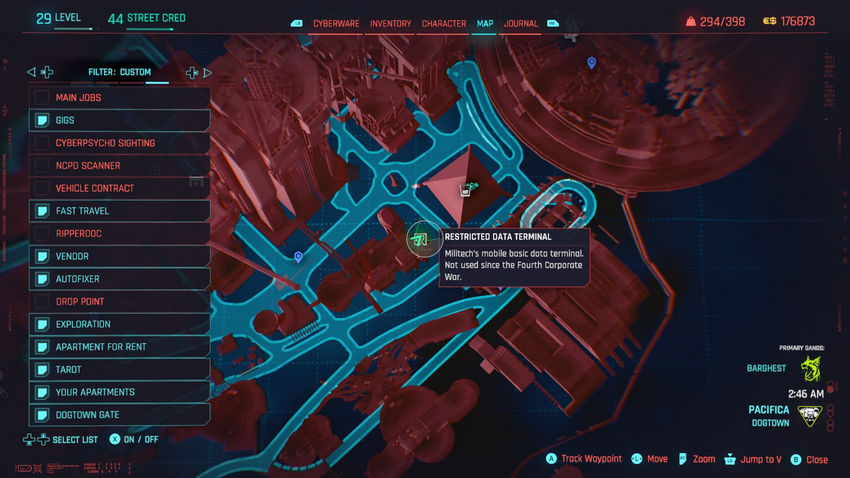
Task: Click the vendor icon on the pyramid building
Action: point(464,188)
